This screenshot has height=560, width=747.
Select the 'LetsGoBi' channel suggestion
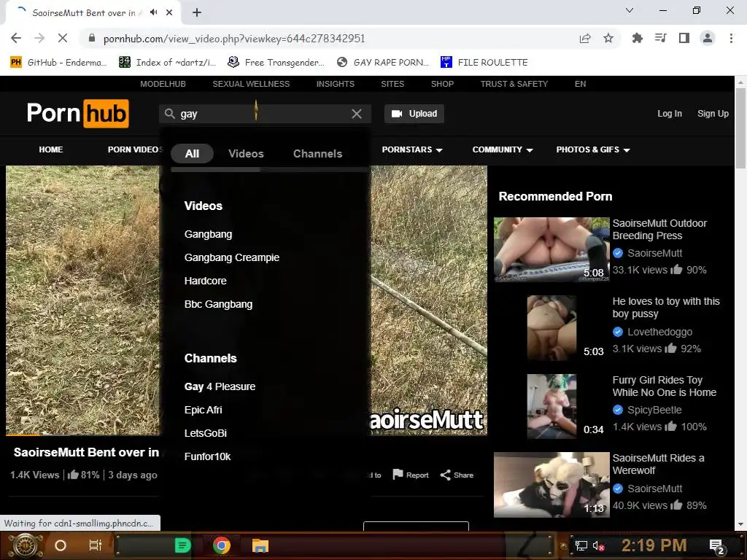point(205,433)
